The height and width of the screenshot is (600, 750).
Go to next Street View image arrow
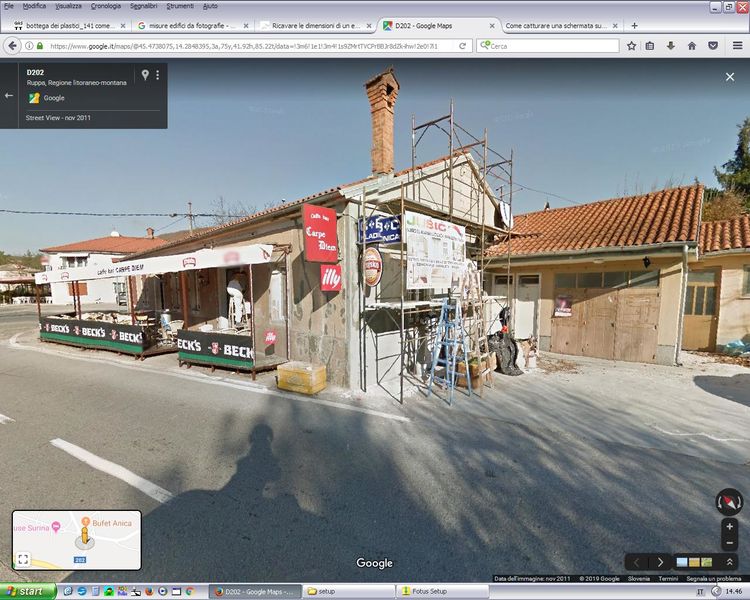pyautogui.click(x=660, y=562)
